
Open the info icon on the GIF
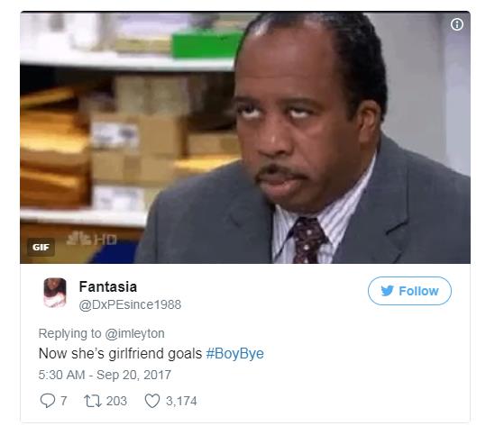pyautogui.click(x=457, y=24)
